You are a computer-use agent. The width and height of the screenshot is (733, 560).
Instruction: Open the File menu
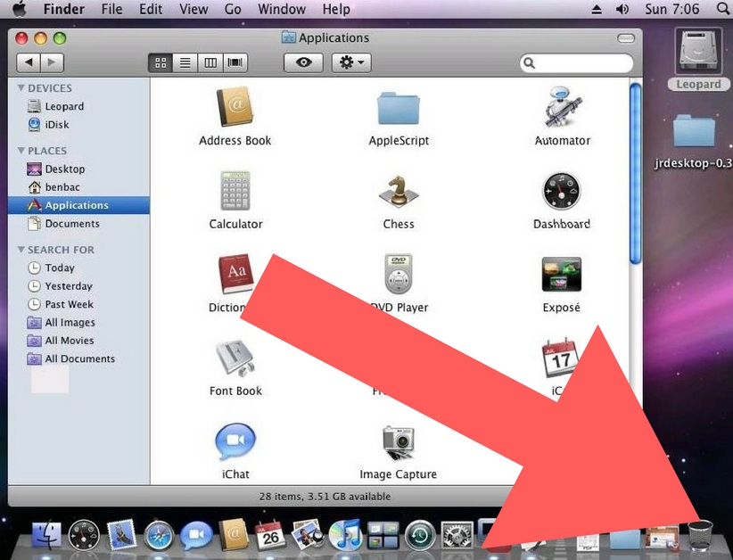(111, 9)
